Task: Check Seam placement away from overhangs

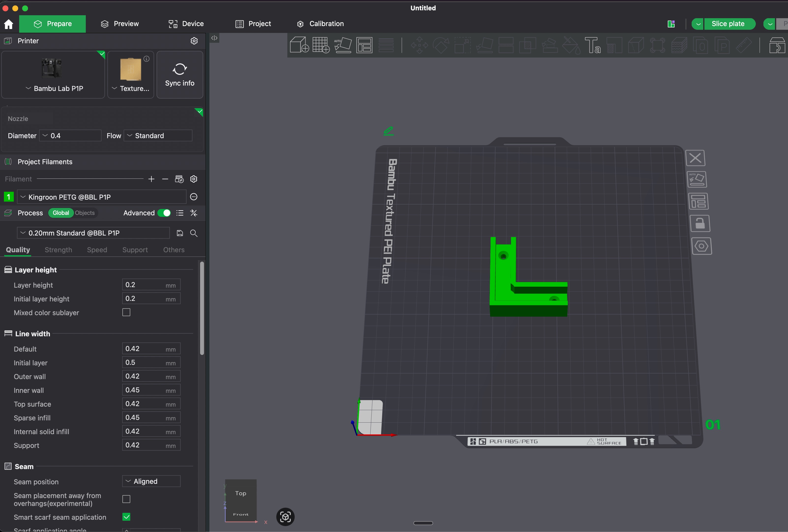Action: point(126,499)
